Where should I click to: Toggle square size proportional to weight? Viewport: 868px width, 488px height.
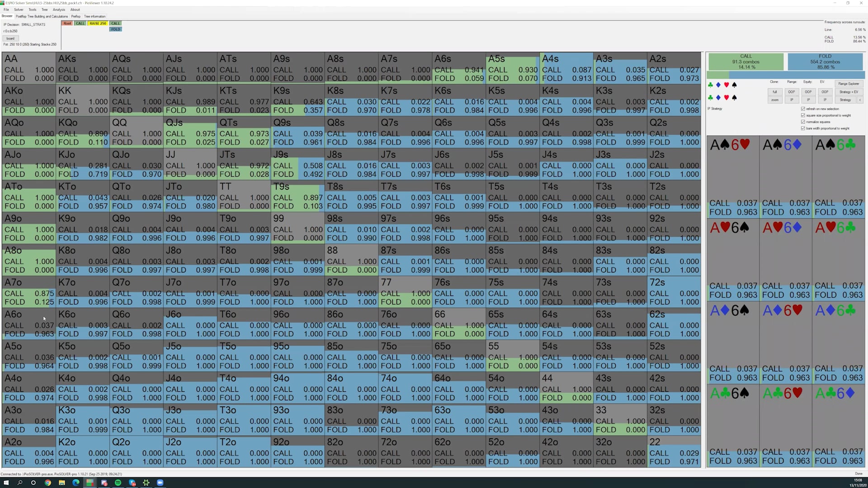803,115
